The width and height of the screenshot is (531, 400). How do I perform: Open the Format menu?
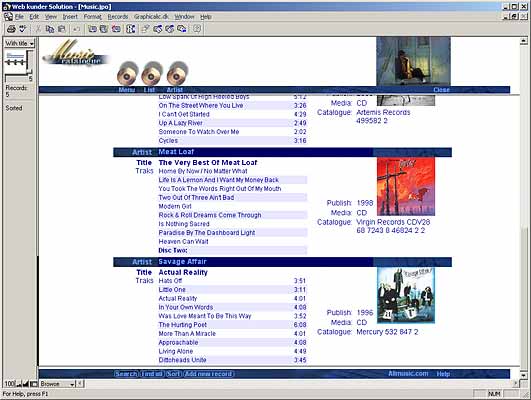92,17
